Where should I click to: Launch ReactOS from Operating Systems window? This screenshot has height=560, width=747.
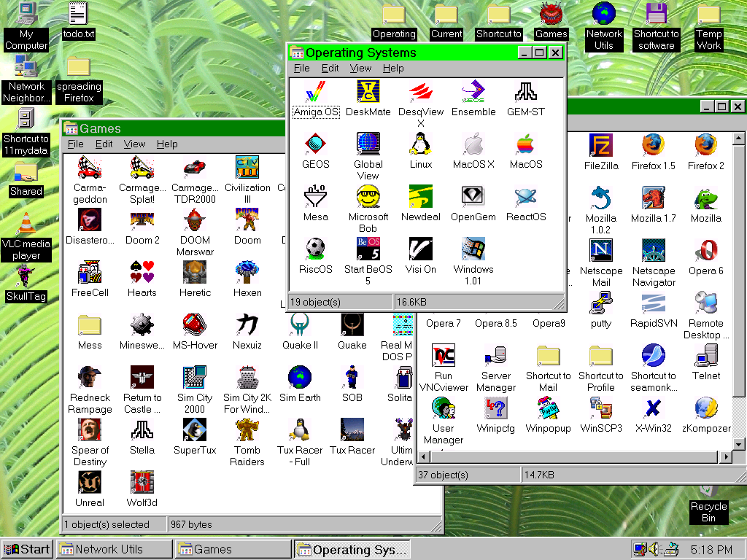point(526,196)
